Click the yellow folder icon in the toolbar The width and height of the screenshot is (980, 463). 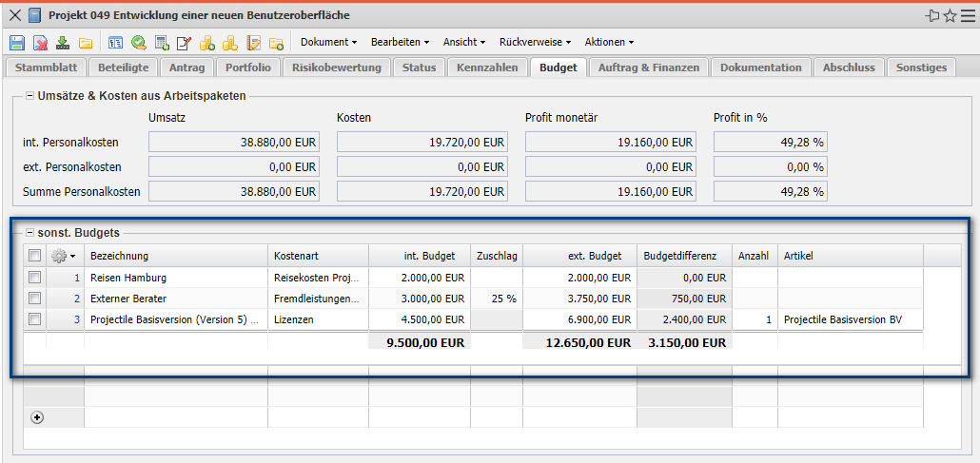tap(86, 43)
